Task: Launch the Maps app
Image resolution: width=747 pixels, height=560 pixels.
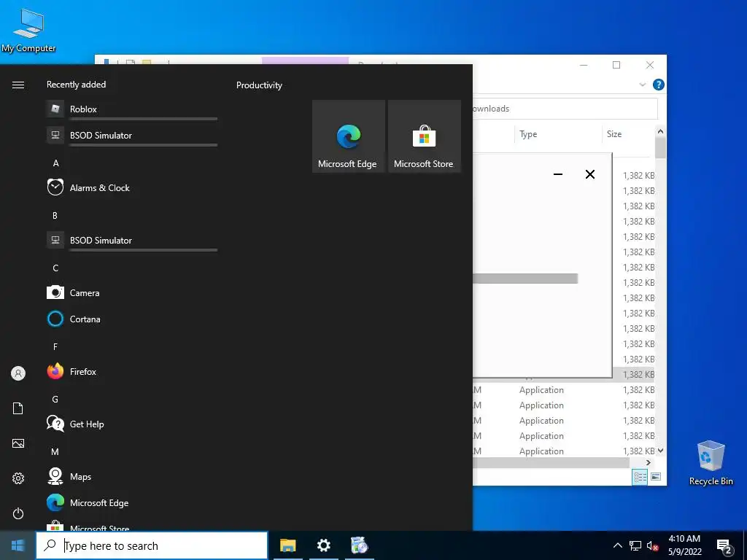Action: coord(132,476)
